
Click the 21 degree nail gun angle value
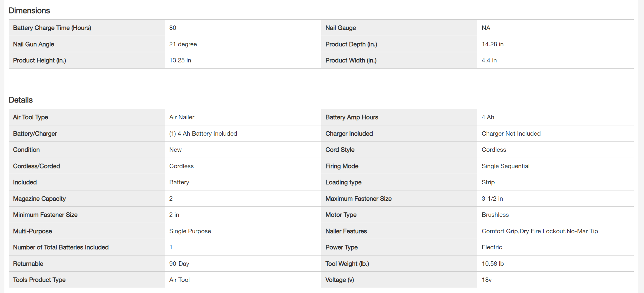coord(183,44)
